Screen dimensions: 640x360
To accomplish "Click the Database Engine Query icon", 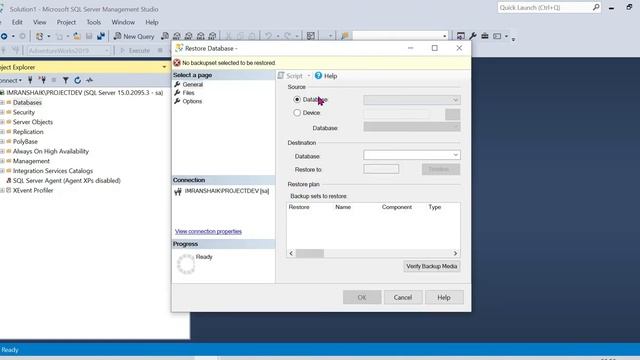I will 165,36.
